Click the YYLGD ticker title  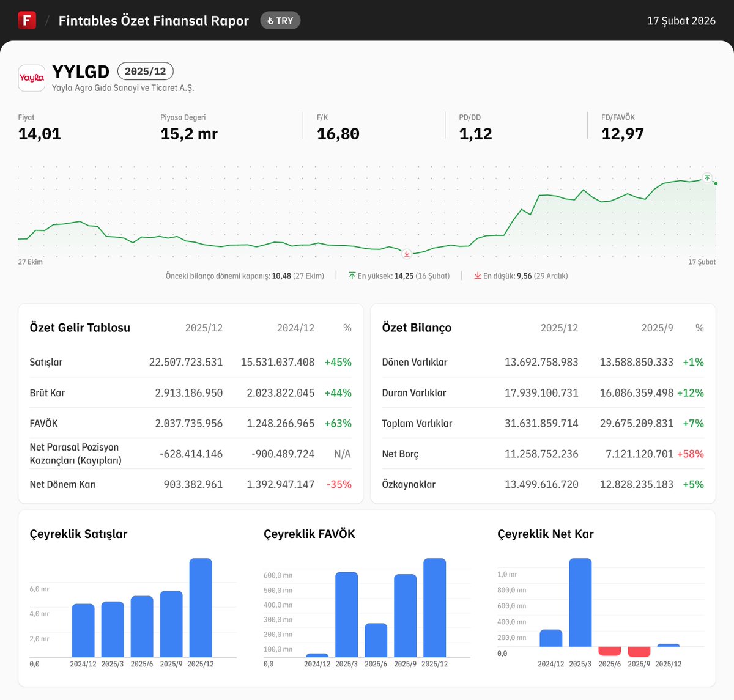81,72
